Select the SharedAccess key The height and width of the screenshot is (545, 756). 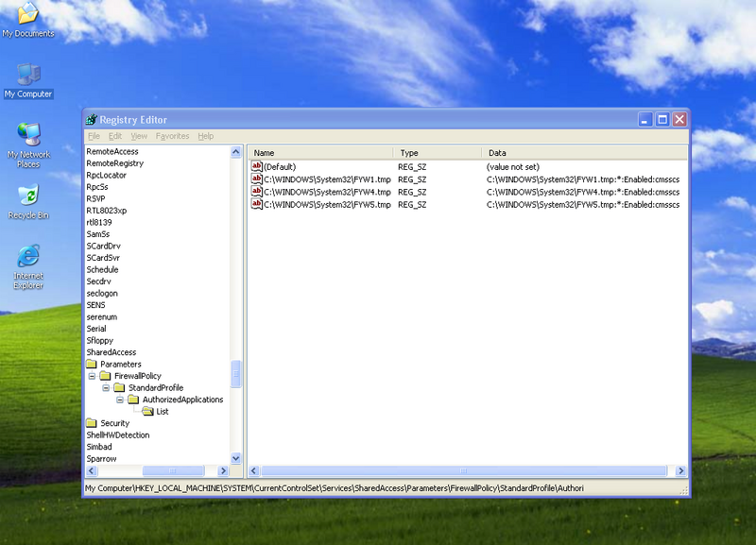click(111, 352)
